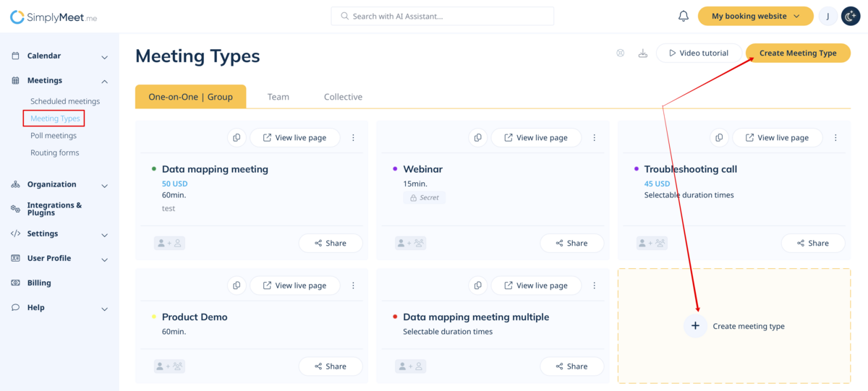This screenshot has width=868, height=391.
Task: Expand the Organization sidebar section
Action: point(104,185)
